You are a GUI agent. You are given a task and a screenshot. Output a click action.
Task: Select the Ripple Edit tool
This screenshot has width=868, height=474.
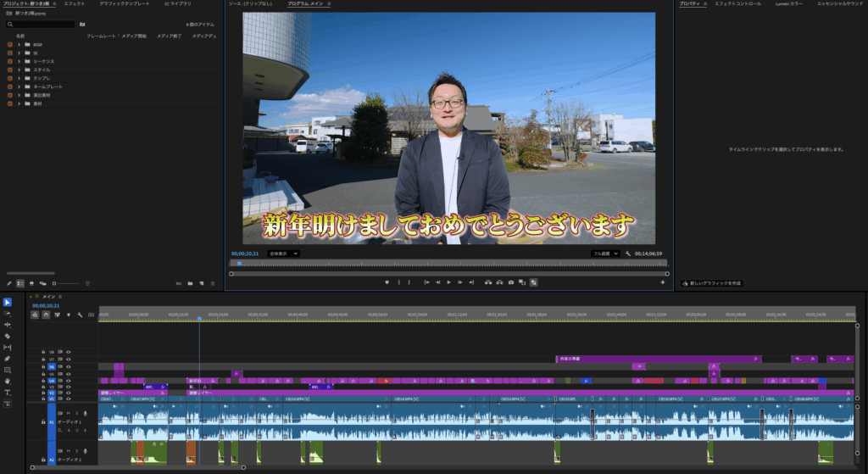coord(8,325)
